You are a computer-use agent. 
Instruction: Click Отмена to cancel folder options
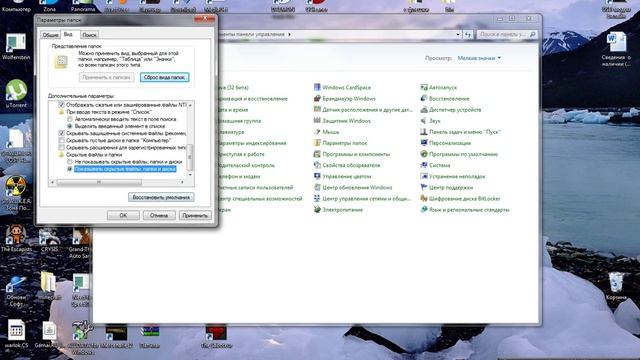pos(159,215)
